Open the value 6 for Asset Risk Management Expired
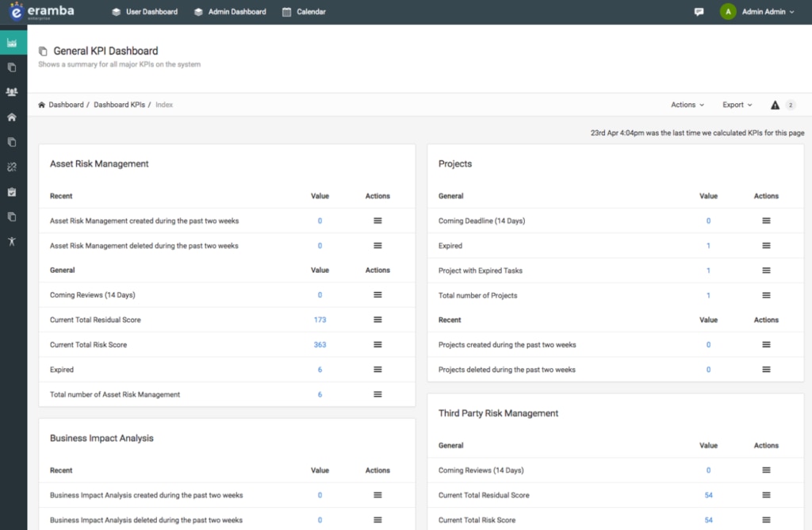 pyautogui.click(x=320, y=370)
